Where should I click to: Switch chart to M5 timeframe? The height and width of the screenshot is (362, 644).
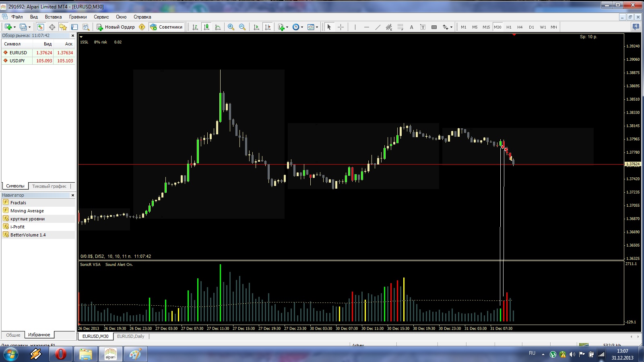(x=475, y=27)
